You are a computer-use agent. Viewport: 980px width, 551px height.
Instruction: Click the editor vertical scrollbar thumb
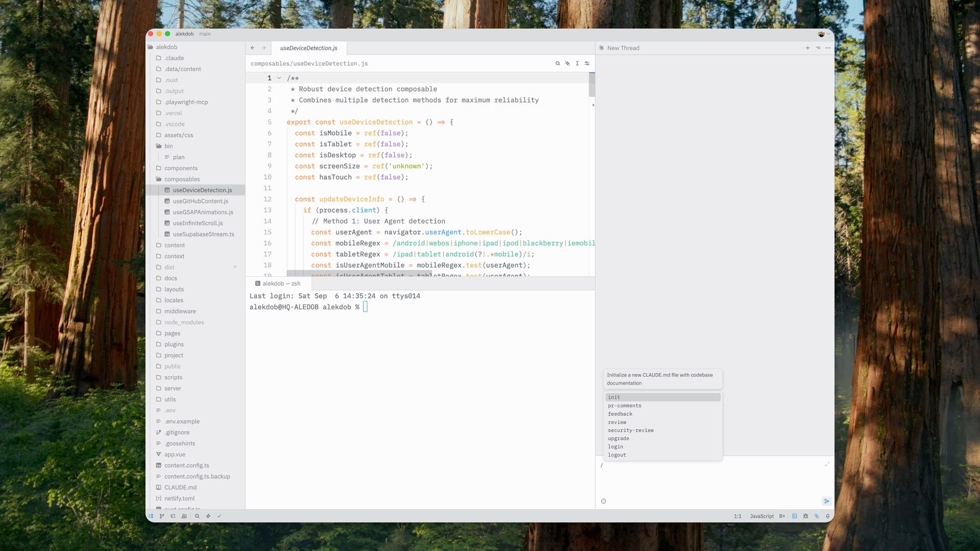pyautogui.click(x=592, y=85)
